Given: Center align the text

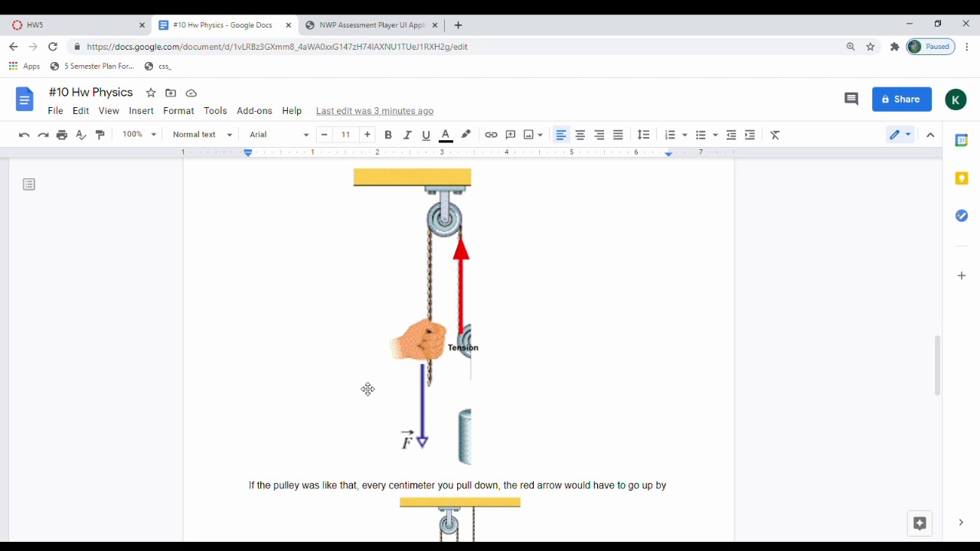Looking at the screenshot, I should point(580,135).
